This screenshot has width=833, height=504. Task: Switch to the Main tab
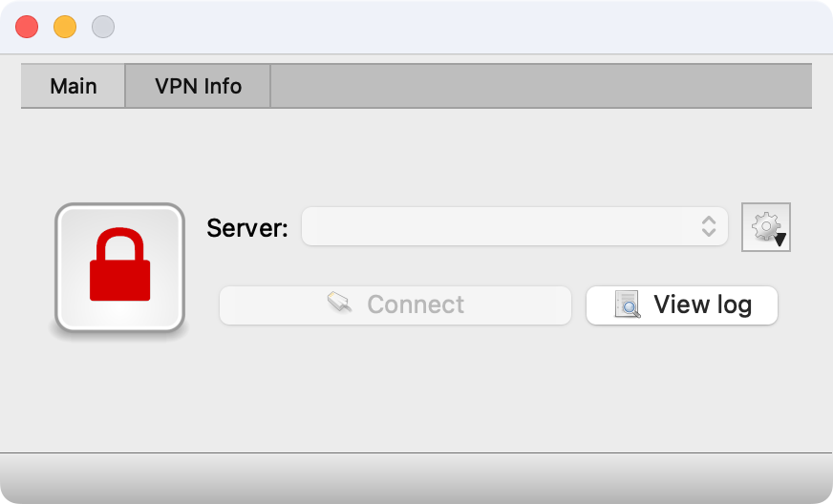click(x=74, y=86)
